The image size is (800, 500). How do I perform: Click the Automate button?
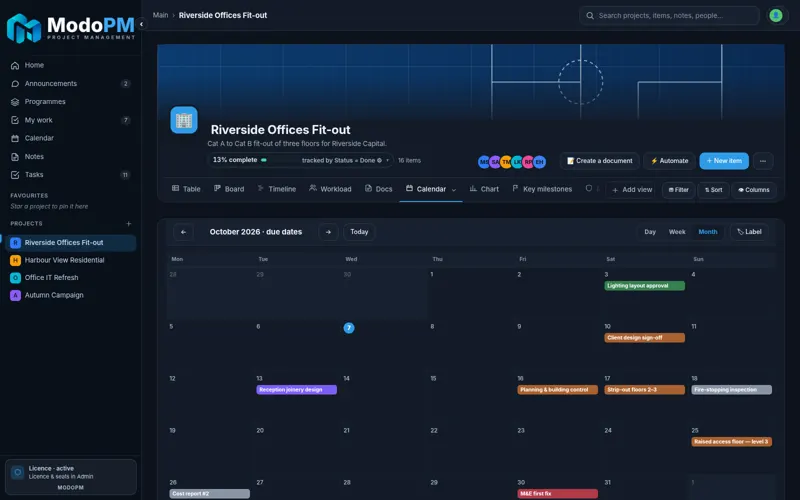point(669,161)
